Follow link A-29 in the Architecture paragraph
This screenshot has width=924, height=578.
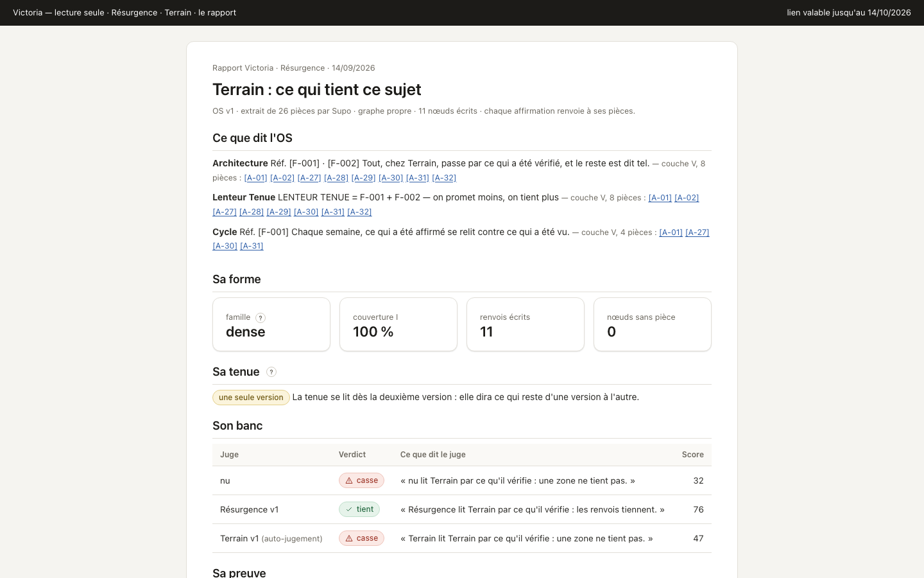(x=363, y=178)
